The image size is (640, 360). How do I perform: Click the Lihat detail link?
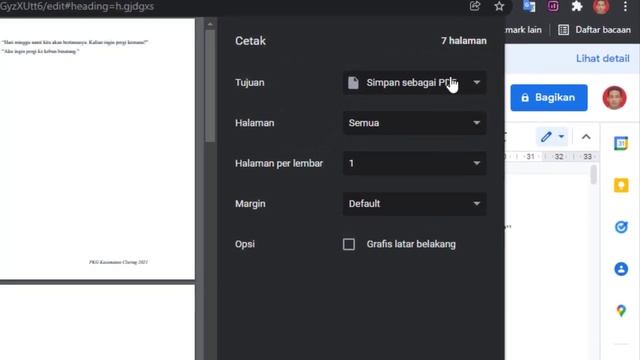[602, 58]
